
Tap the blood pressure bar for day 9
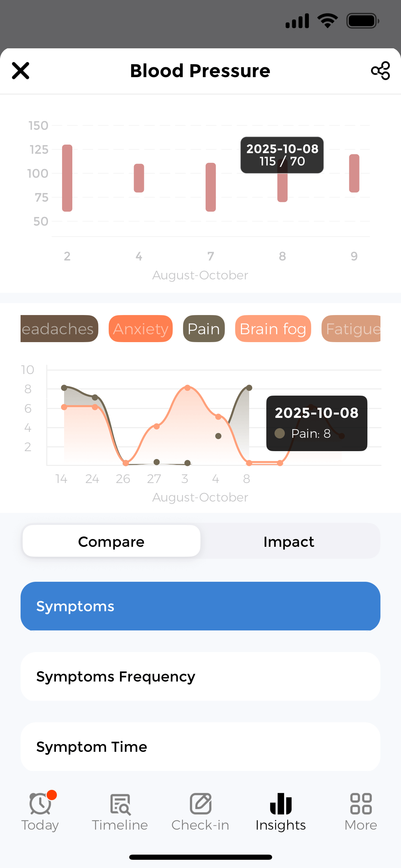pyautogui.click(x=354, y=173)
